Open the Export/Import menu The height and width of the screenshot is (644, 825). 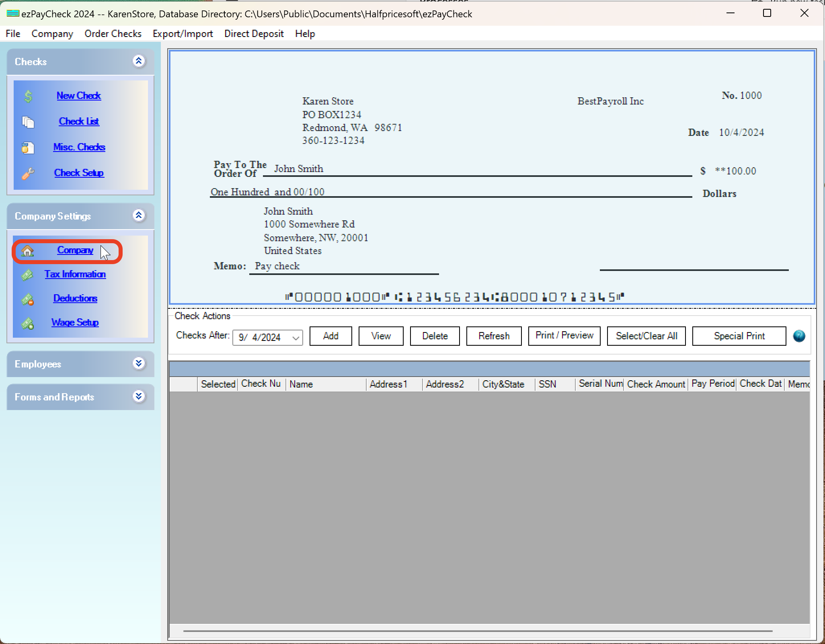coord(183,34)
